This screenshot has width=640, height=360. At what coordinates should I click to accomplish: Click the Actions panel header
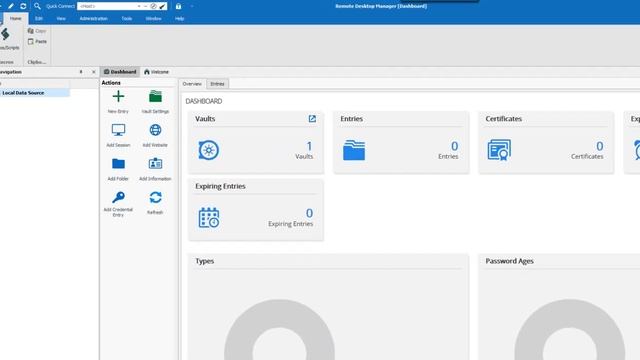coord(111,83)
